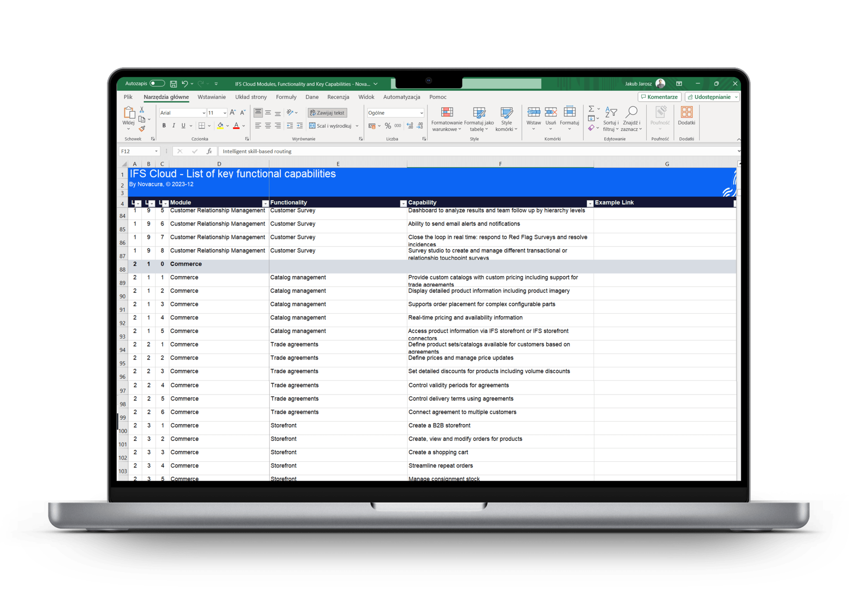Screen dimensions: 861x616
Task: Toggle italic formatting
Action: (173, 126)
